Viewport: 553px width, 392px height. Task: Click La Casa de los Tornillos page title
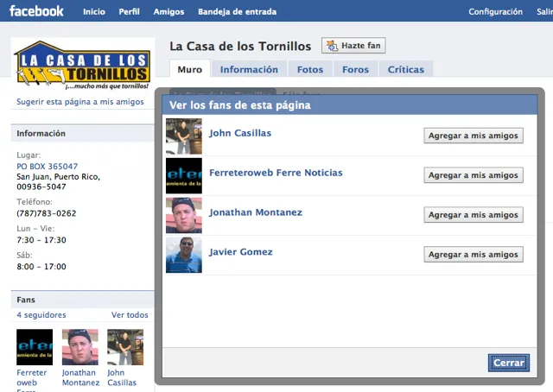(240, 46)
